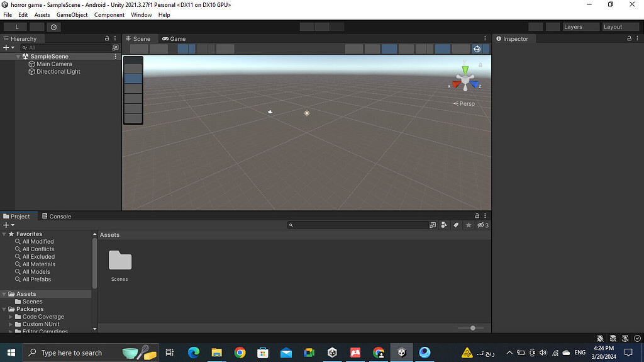Click the Project folder tree vertical scrollbar
The width and height of the screenshot is (644, 362).
point(94,263)
